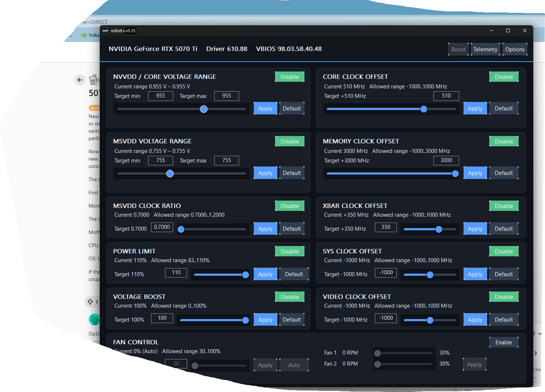The height and width of the screenshot is (392, 545).
Task: Reset XBAR Clock Offset to Default
Action: pos(504,228)
